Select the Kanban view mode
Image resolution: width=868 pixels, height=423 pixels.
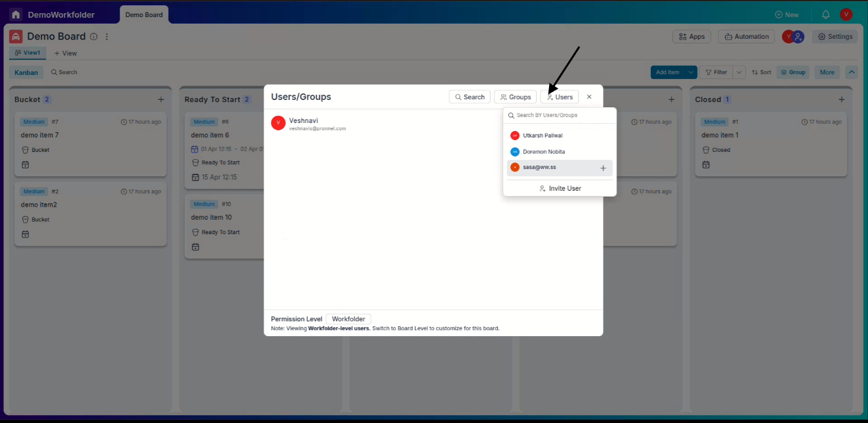[x=26, y=72]
